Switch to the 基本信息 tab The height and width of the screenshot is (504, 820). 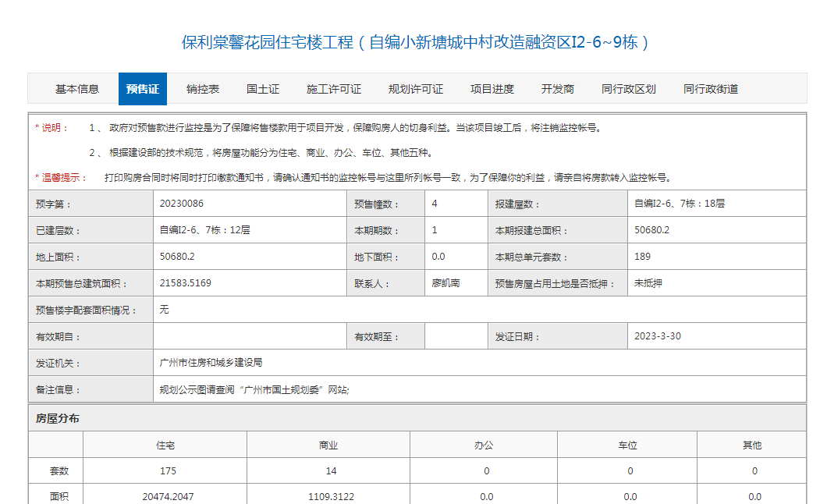click(x=78, y=88)
